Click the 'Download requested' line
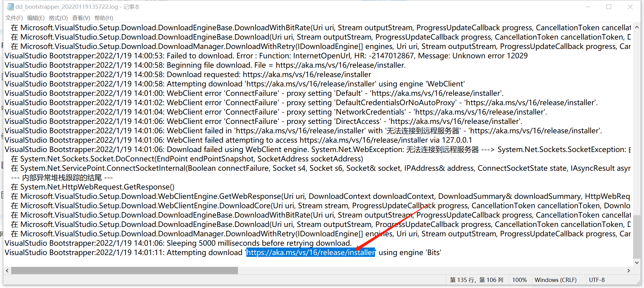644x288 pixels. [188, 74]
